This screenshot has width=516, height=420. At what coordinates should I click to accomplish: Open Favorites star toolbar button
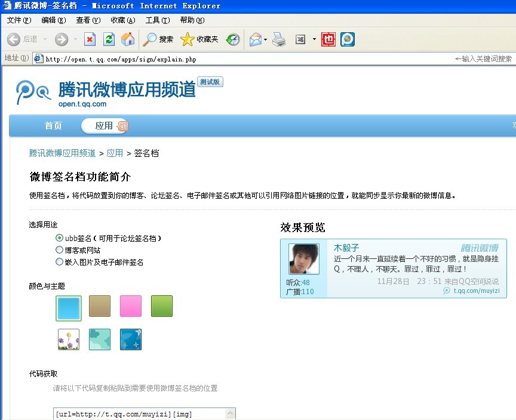click(x=199, y=39)
